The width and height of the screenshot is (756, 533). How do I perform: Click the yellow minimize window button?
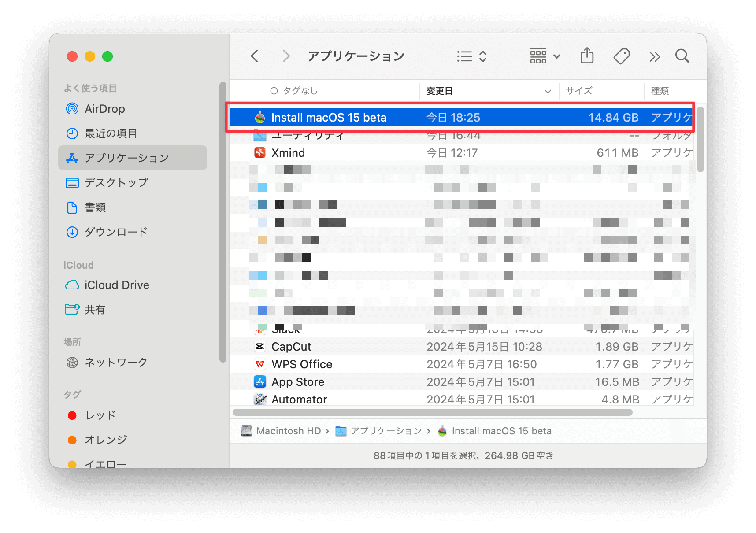(x=90, y=56)
